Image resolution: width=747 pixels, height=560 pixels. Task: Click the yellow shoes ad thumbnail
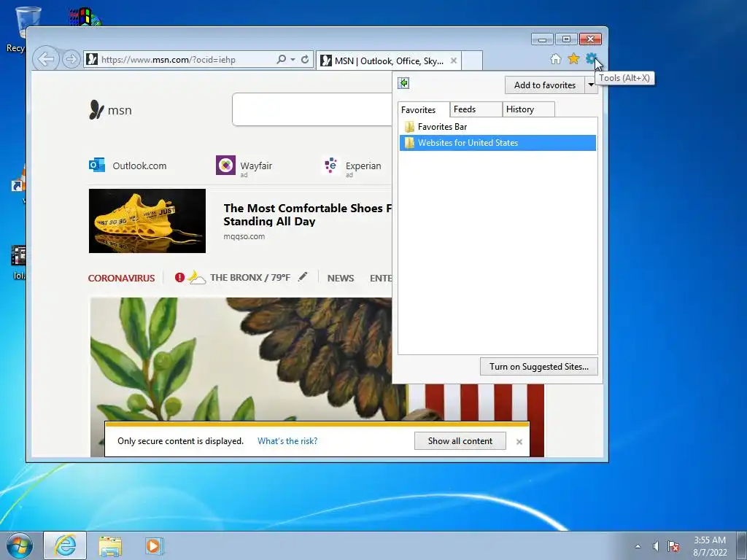[147, 221]
